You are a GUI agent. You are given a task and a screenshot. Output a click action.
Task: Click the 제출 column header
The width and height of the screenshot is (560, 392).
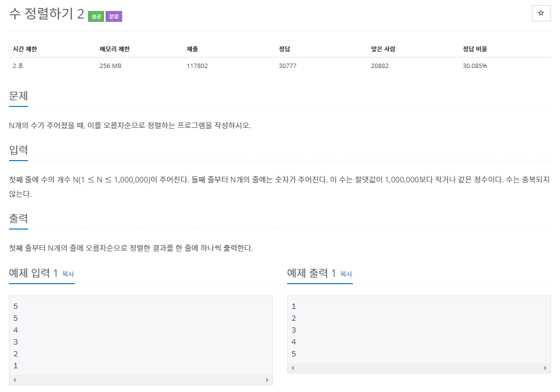tap(192, 49)
